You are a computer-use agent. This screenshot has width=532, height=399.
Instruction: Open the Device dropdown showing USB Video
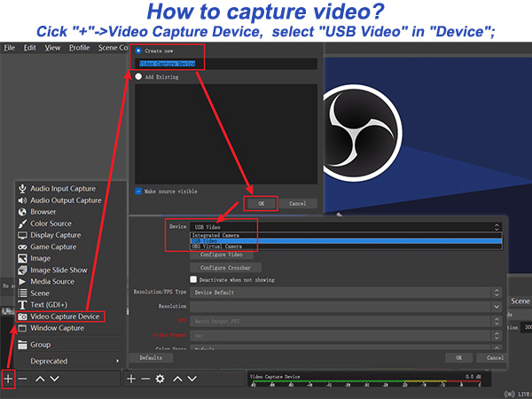coord(346,227)
